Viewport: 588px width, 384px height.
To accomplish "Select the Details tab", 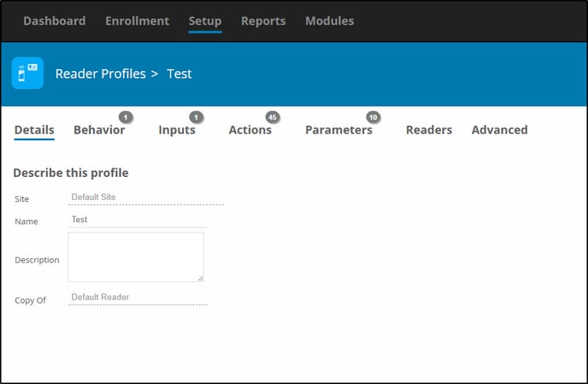I will [x=34, y=130].
